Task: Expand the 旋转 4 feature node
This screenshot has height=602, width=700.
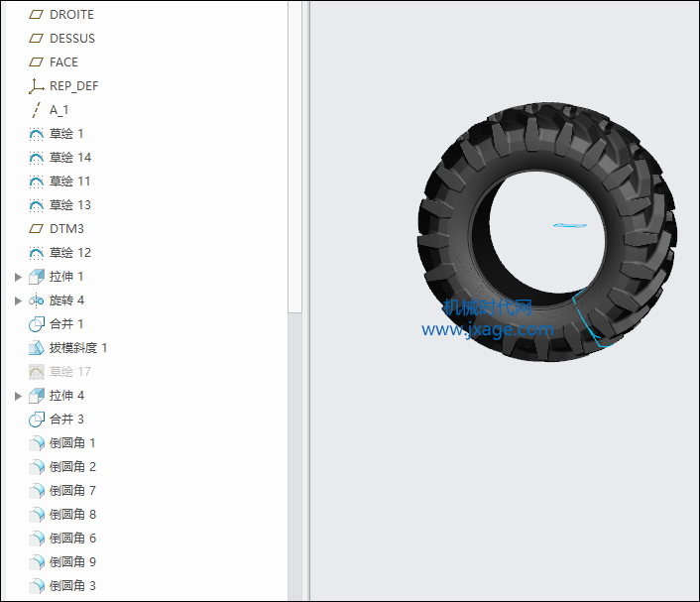Action: tap(18, 301)
